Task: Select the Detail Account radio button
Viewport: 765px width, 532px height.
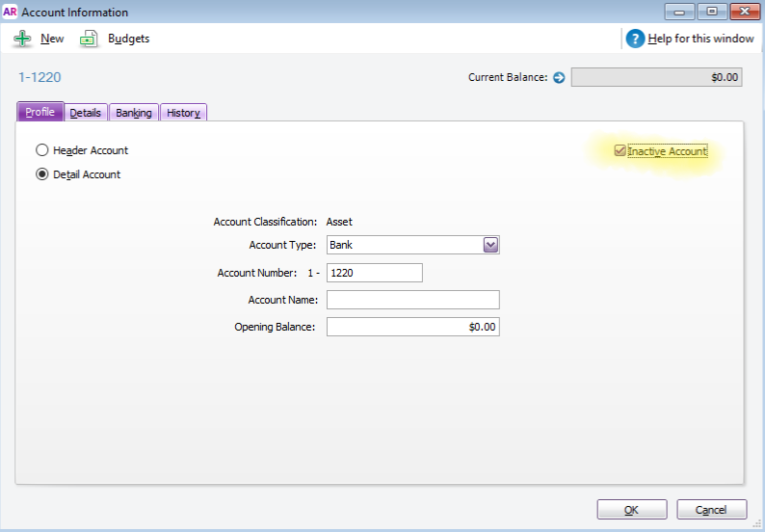Action: (41, 174)
